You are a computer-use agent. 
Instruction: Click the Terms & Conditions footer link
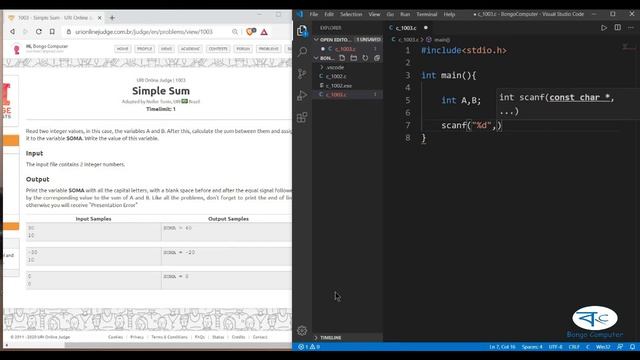click(x=169, y=337)
